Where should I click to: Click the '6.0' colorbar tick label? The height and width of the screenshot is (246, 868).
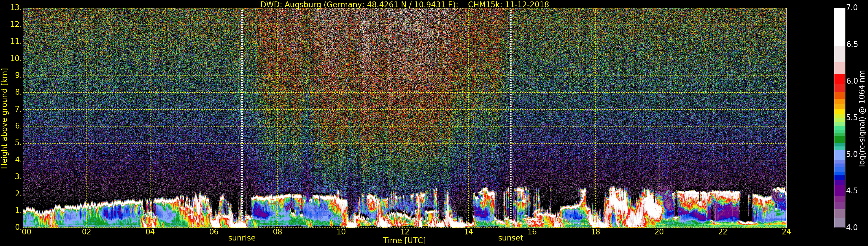pyautogui.click(x=852, y=81)
